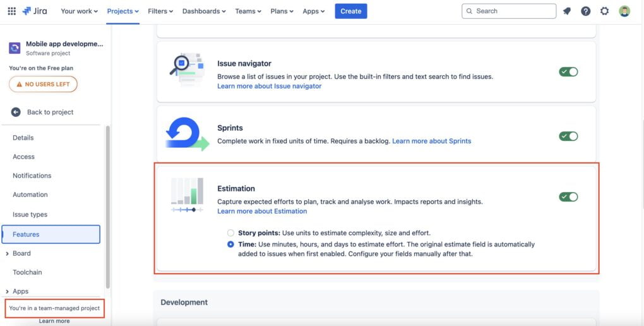Open Learn more about Issue navigator link

click(x=270, y=86)
